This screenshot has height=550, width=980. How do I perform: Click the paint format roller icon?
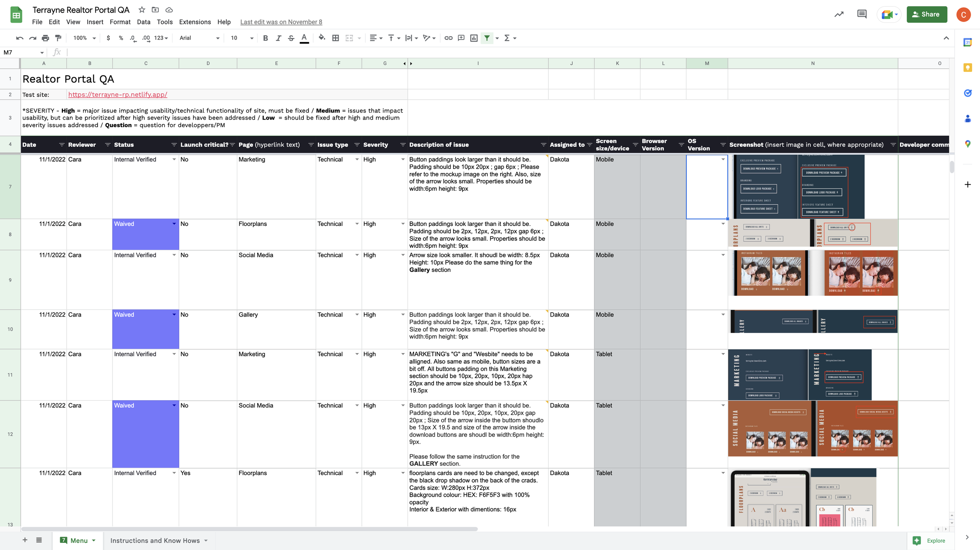(58, 38)
